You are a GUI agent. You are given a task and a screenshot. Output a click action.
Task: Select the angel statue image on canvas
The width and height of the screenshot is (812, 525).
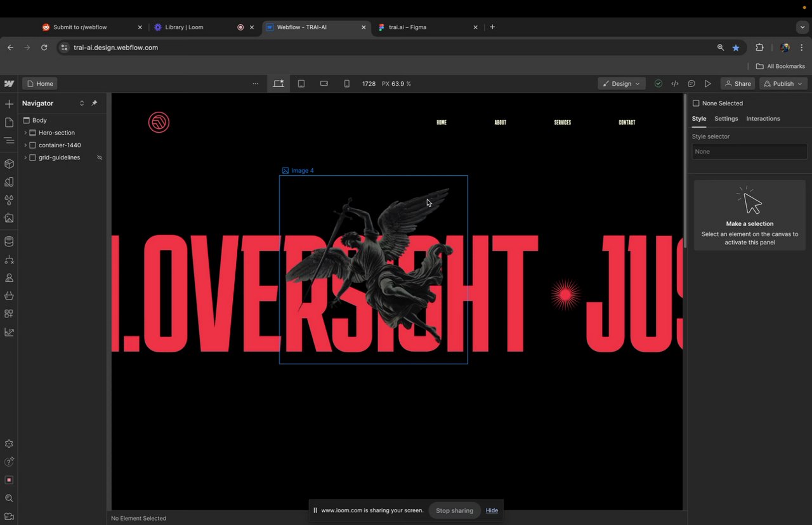[373, 269]
